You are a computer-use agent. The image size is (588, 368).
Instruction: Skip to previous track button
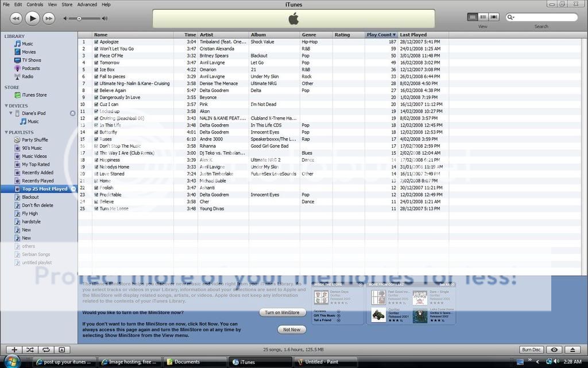coord(16,18)
